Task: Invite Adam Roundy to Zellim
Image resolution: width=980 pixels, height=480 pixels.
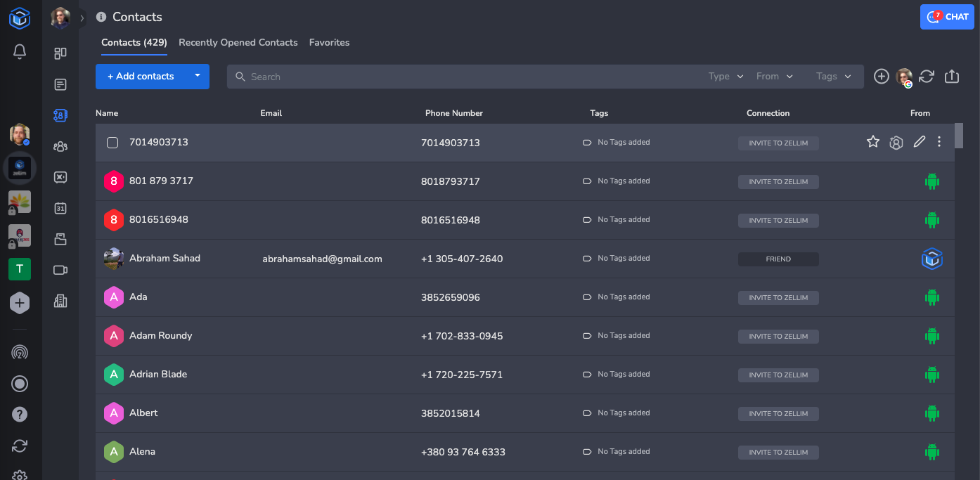Action: (778, 336)
